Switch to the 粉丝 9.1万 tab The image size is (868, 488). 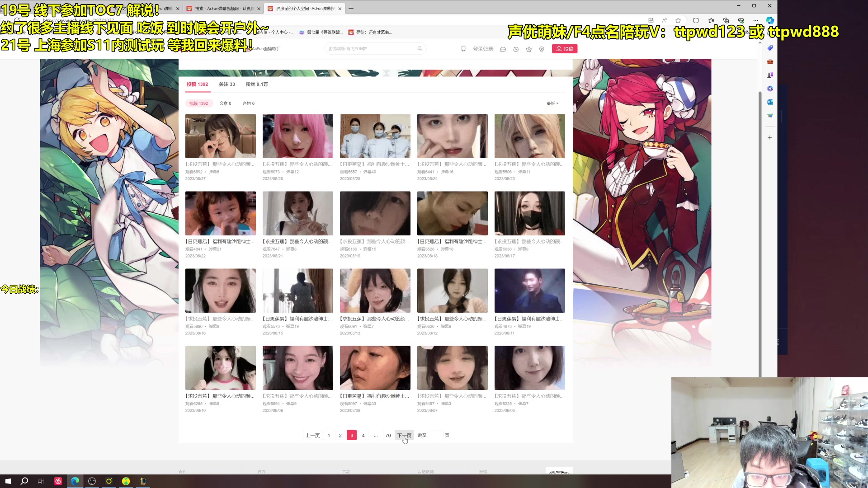[256, 84]
